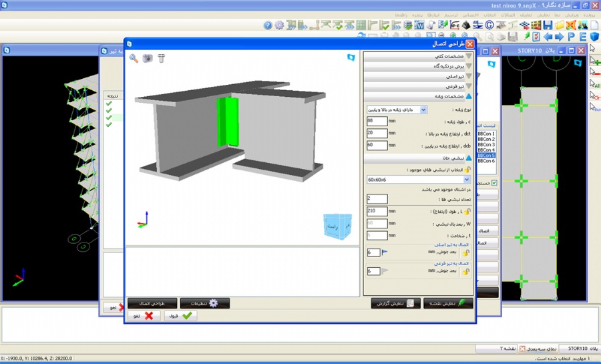The height and width of the screenshot is (364, 601).
Task: Click the تنظیمات settings button
Action: (x=204, y=303)
